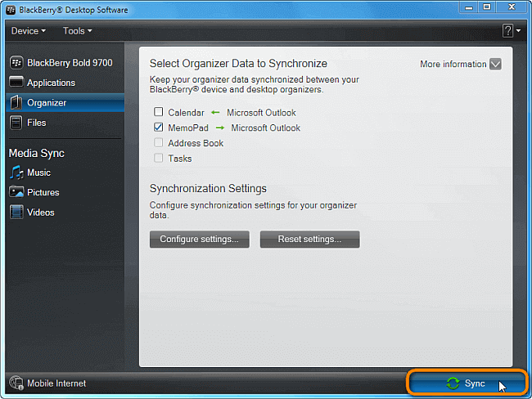Click the Sync button label
The height and width of the screenshot is (399, 532).
[475, 383]
